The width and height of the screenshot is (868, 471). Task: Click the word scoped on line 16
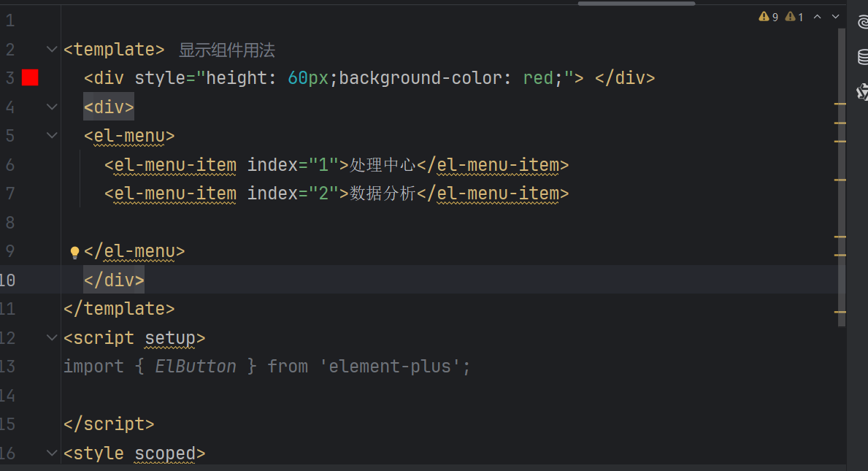click(x=164, y=454)
